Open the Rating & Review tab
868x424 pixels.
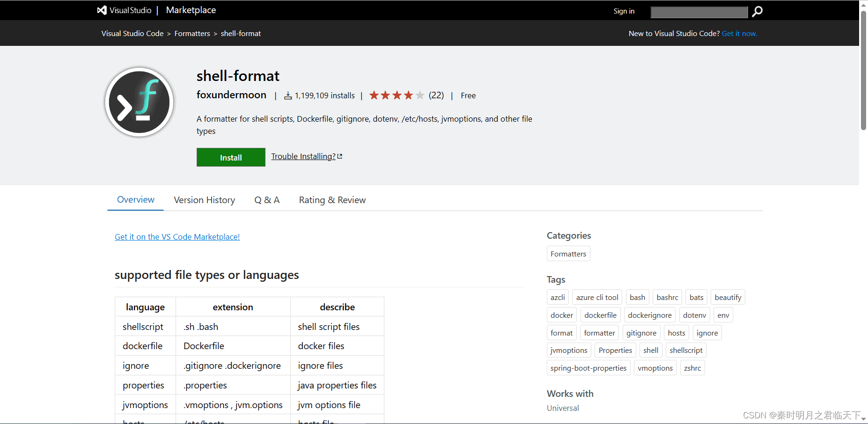(x=332, y=200)
